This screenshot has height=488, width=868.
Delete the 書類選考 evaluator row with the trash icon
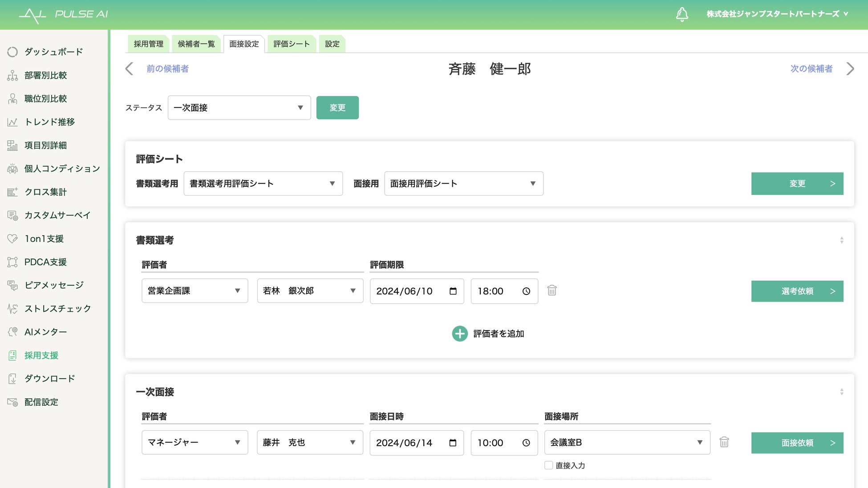click(x=552, y=290)
